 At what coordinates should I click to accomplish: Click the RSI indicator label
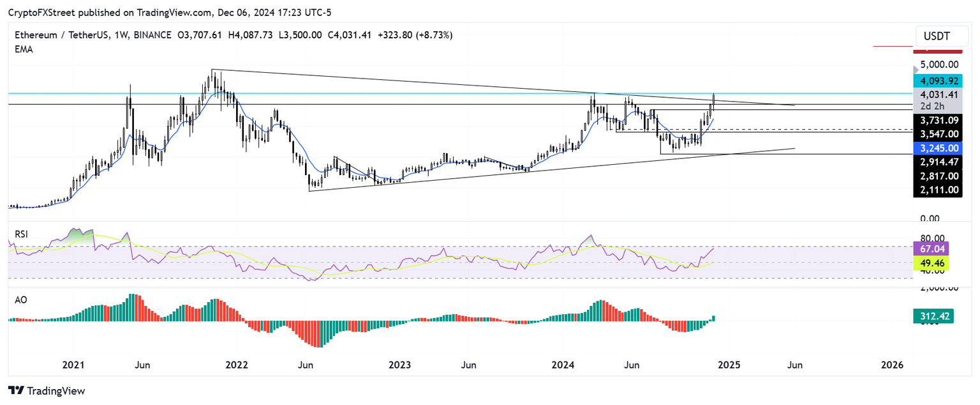coord(21,234)
